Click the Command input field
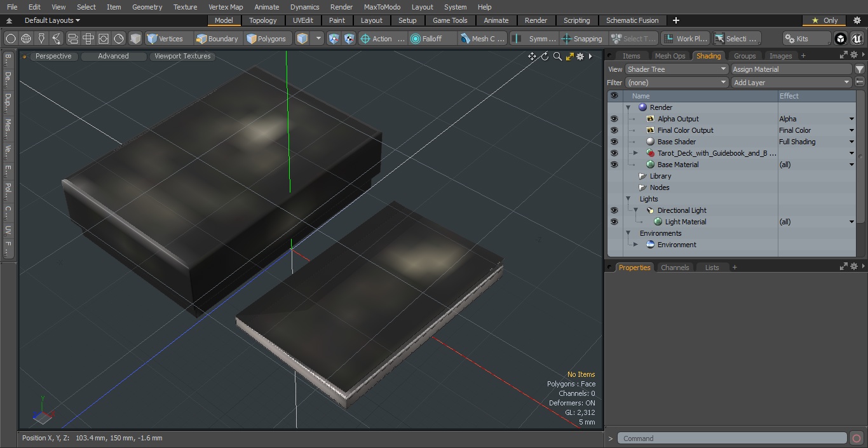868x448 pixels. click(732, 438)
